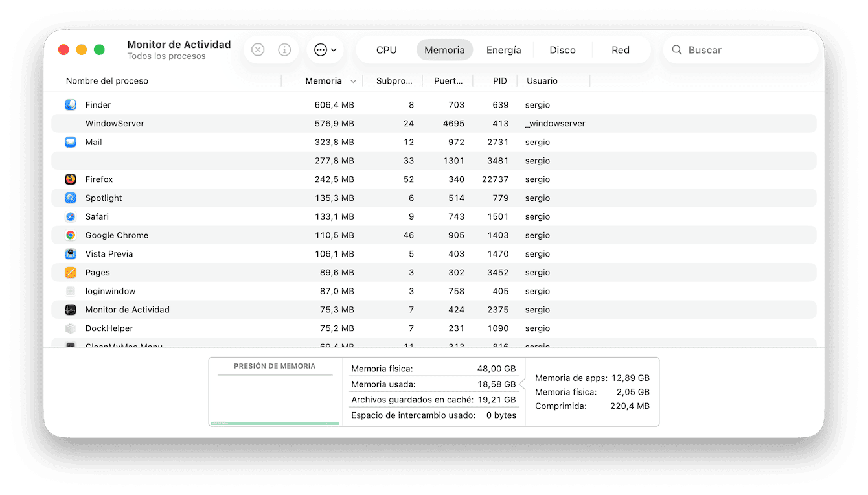Select the Monitor de Actividad process name
The width and height of the screenshot is (868, 495).
coord(127,310)
